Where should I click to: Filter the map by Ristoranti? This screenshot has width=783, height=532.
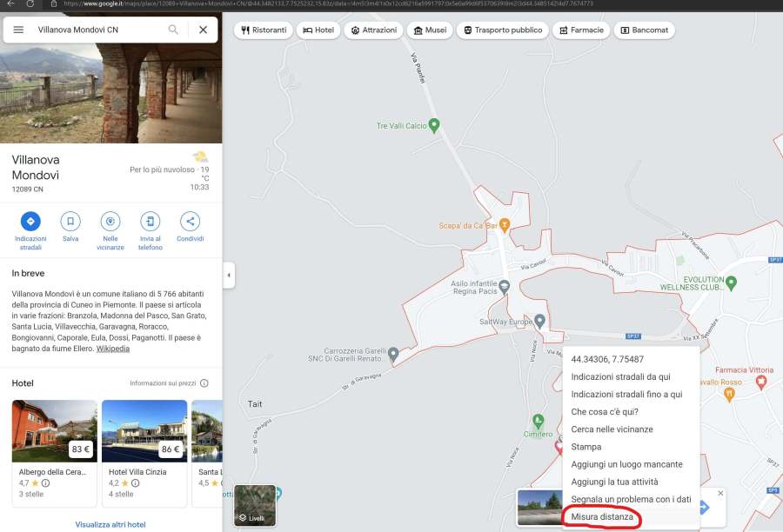coord(264,30)
